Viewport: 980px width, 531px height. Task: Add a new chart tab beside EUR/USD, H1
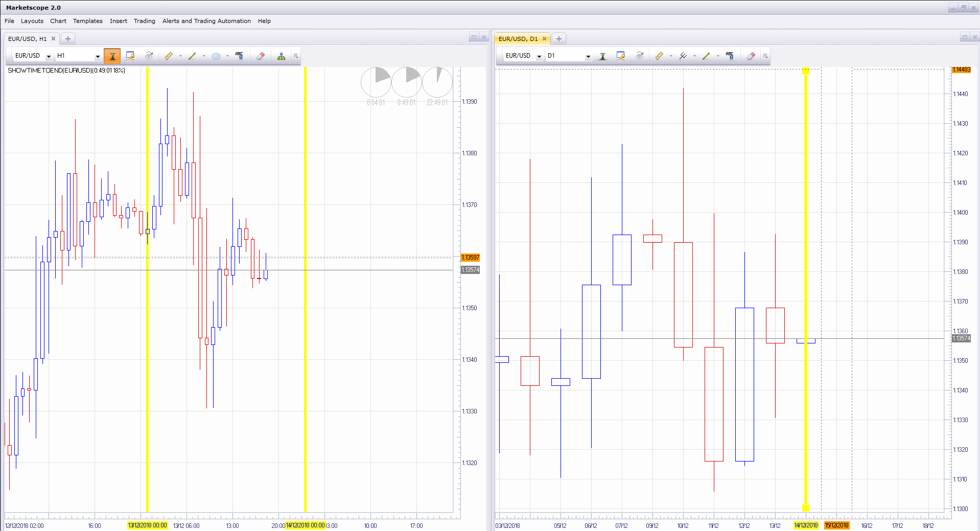point(67,39)
